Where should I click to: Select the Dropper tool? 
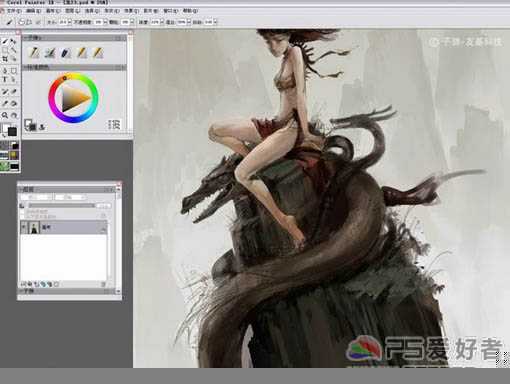(5, 103)
